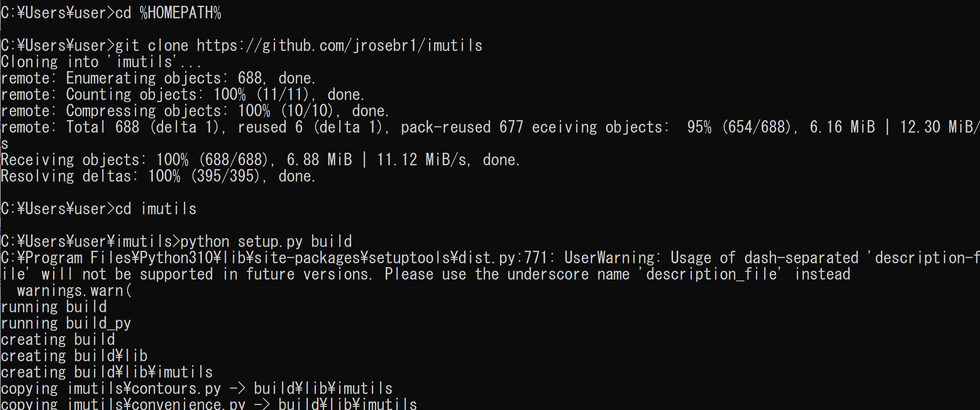Click the 'copying imutils¥contours.py' line

(x=197, y=389)
